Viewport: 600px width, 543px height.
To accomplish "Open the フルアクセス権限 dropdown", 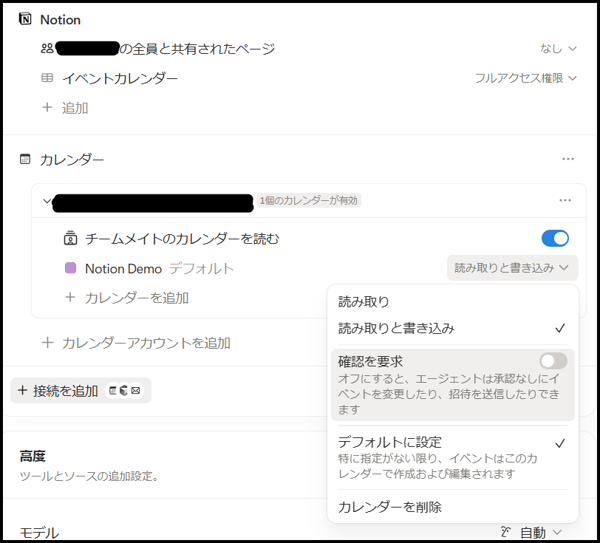I will [525, 78].
